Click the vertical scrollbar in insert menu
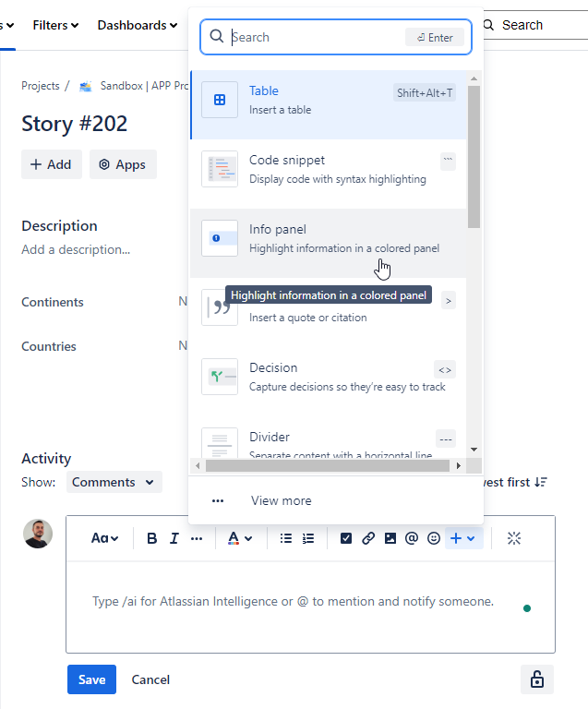Image resolution: width=588 pixels, height=709 pixels. point(474,156)
